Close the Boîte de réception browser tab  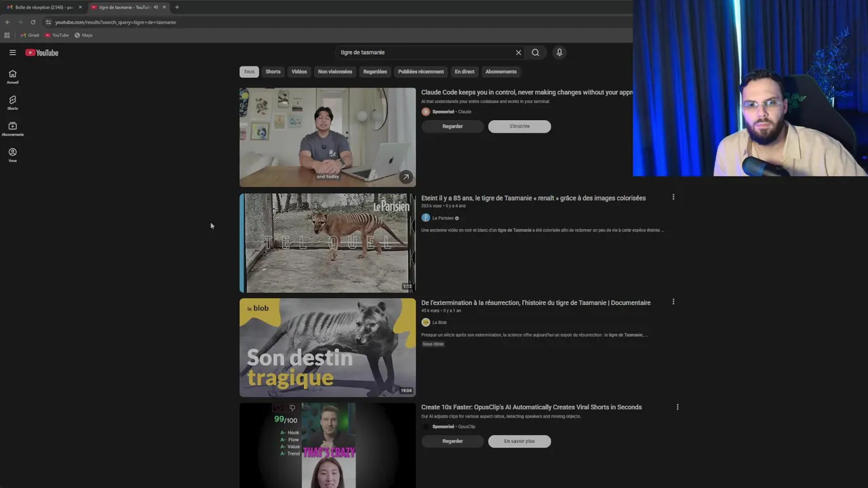(80, 7)
